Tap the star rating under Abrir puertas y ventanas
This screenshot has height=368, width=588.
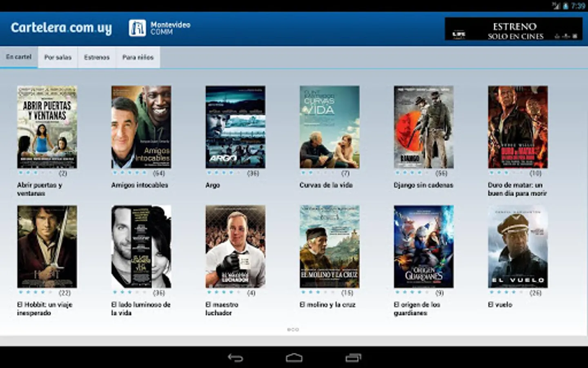(x=36, y=173)
